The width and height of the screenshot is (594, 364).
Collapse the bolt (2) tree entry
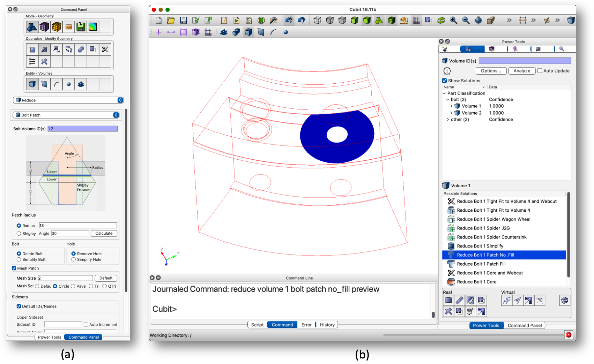(x=448, y=99)
